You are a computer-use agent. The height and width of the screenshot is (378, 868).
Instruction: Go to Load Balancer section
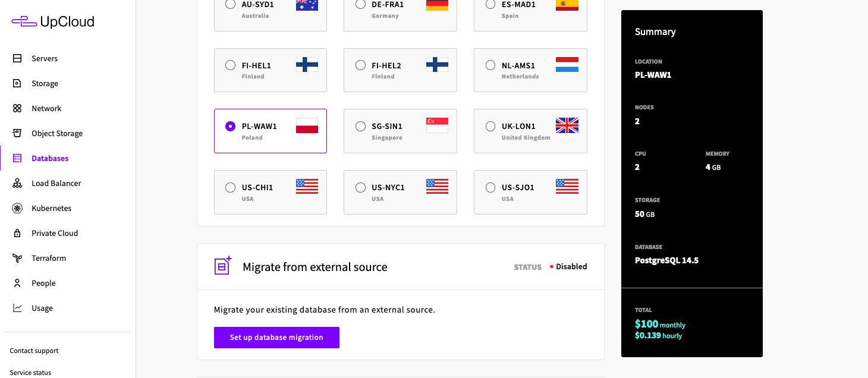(x=56, y=183)
